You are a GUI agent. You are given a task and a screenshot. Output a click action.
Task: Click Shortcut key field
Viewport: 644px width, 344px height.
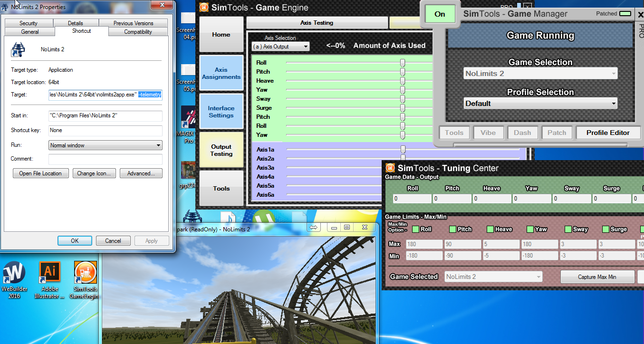(x=106, y=130)
